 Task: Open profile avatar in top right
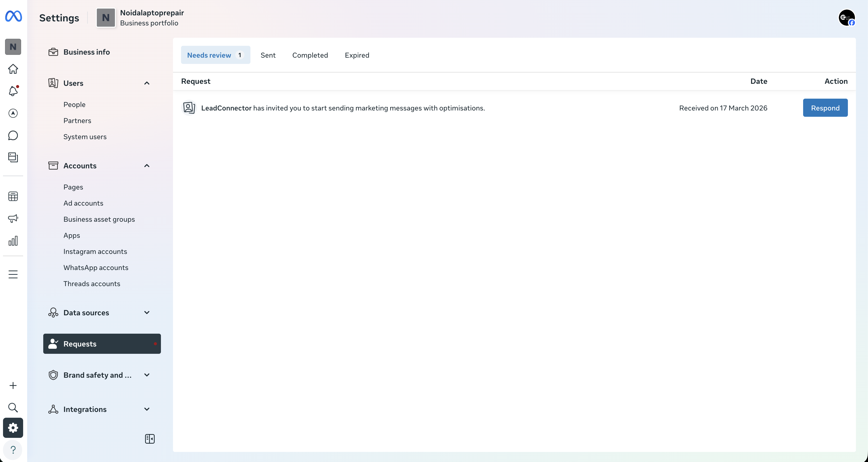(x=846, y=18)
